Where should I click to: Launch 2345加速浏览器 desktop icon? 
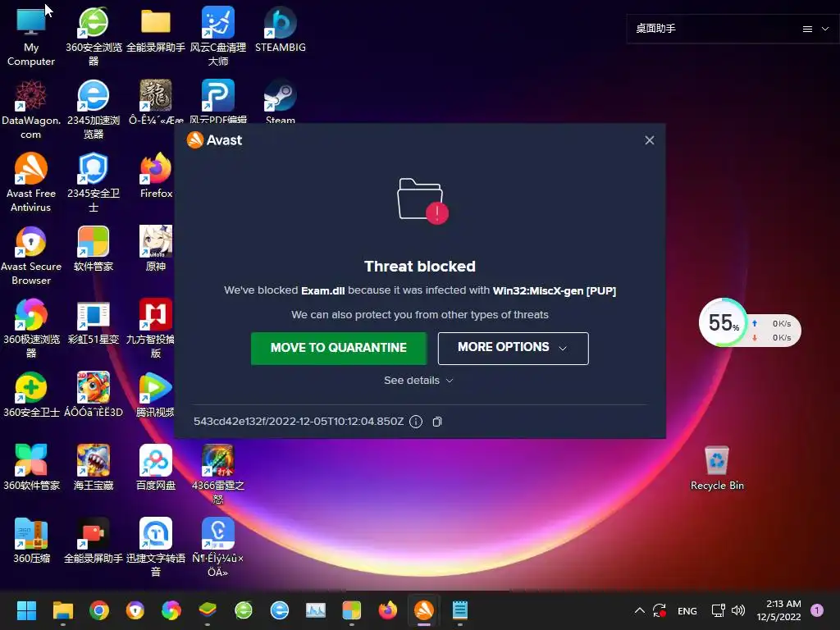coord(94,109)
